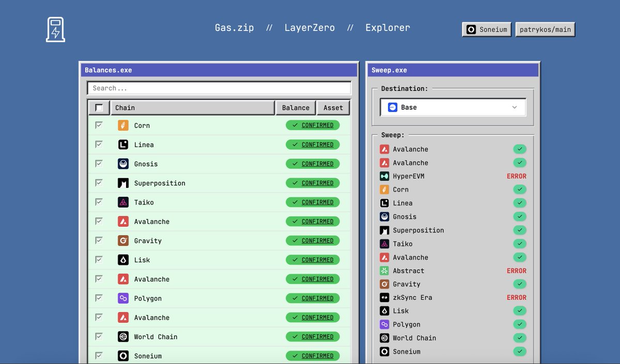Toggle the Lisk row checkbox

tap(99, 259)
